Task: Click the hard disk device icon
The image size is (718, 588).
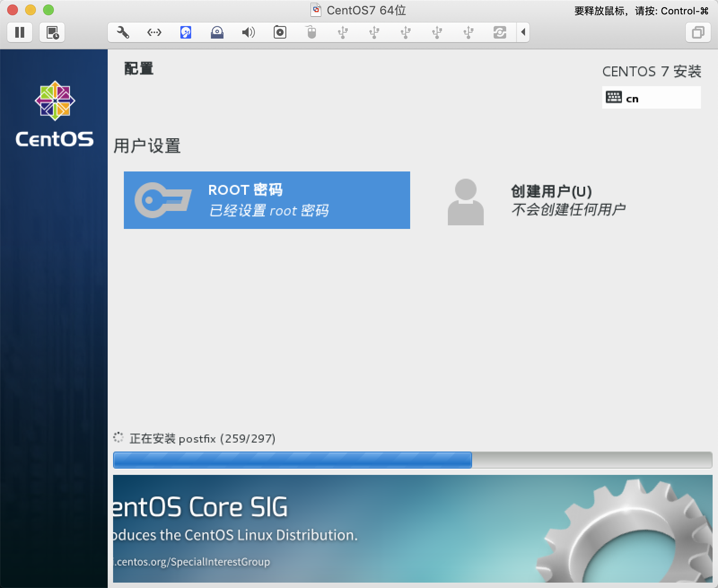Action: coord(186,32)
